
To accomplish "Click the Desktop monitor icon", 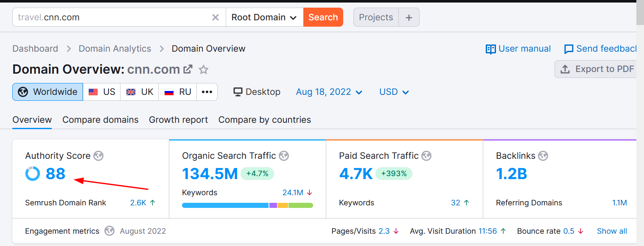I will [x=238, y=92].
